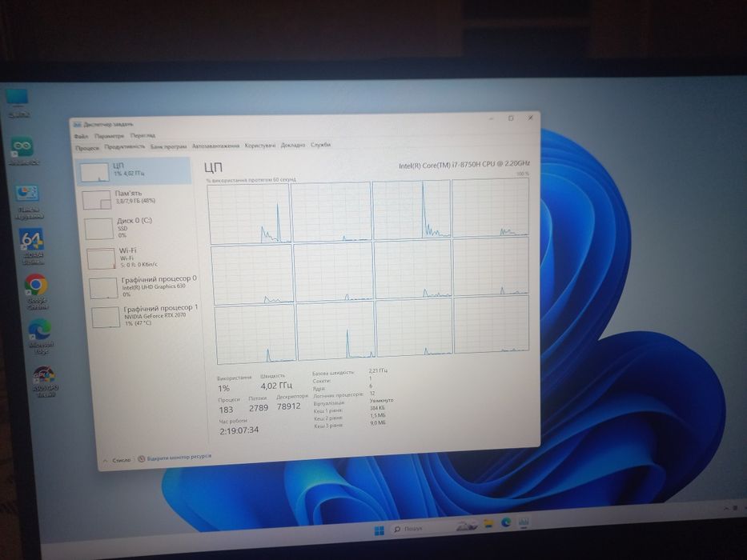This screenshot has width=747, height=560.
Task: Click the ЦП mini graph thumbnail
Action: tap(94, 172)
